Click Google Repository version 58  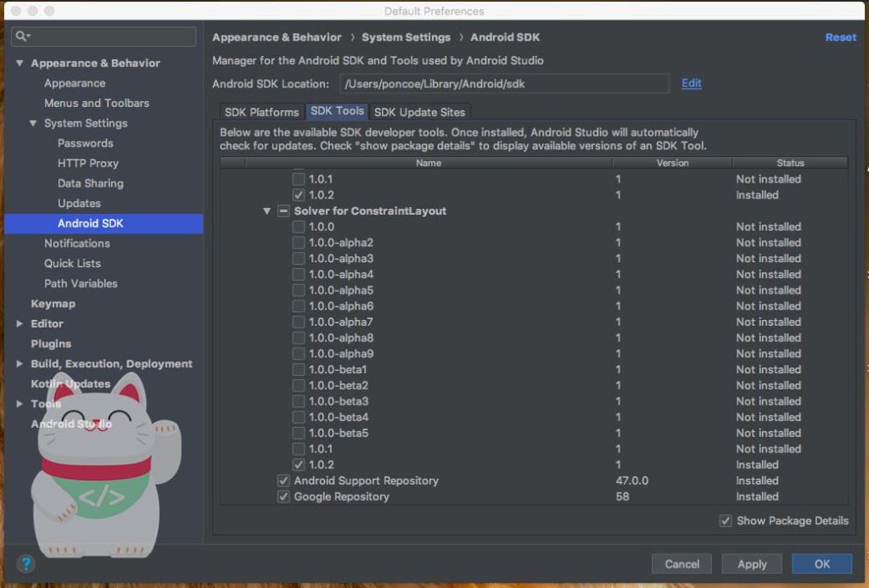[622, 496]
